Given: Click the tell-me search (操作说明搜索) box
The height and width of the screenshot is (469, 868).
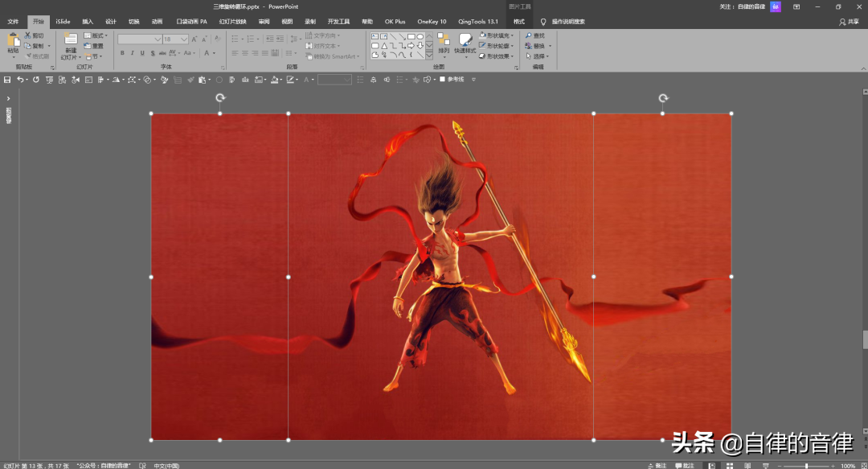Looking at the screenshot, I should (x=563, y=22).
